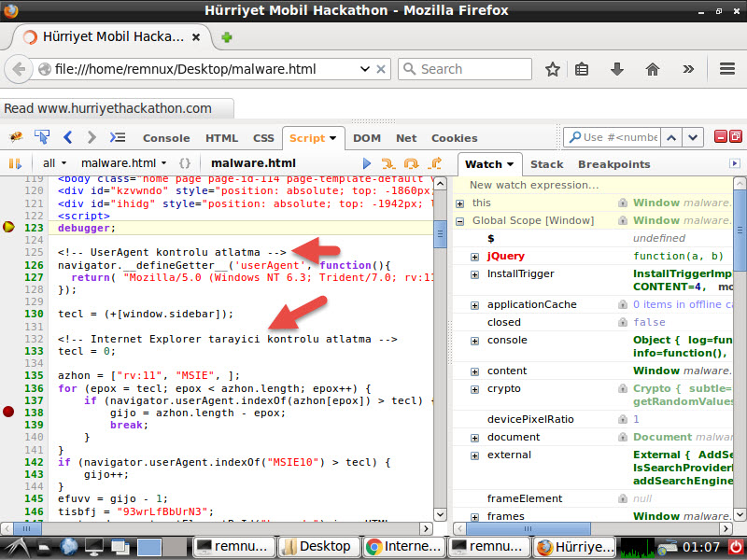Screen dimensions: 747x560
Task: Click the break on next icon
Action: [15, 164]
